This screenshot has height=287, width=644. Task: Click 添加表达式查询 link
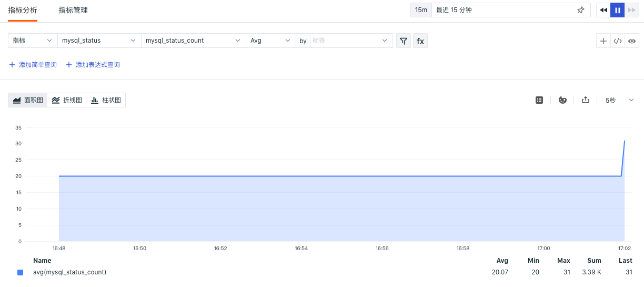pyautogui.click(x=93, y=65)
